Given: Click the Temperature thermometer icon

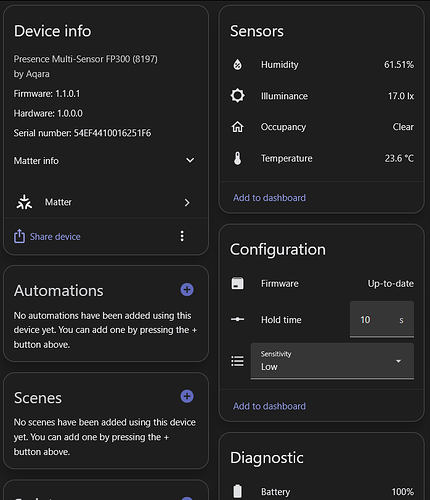Looking at the screenshot, I should click(x=237, y=158).
